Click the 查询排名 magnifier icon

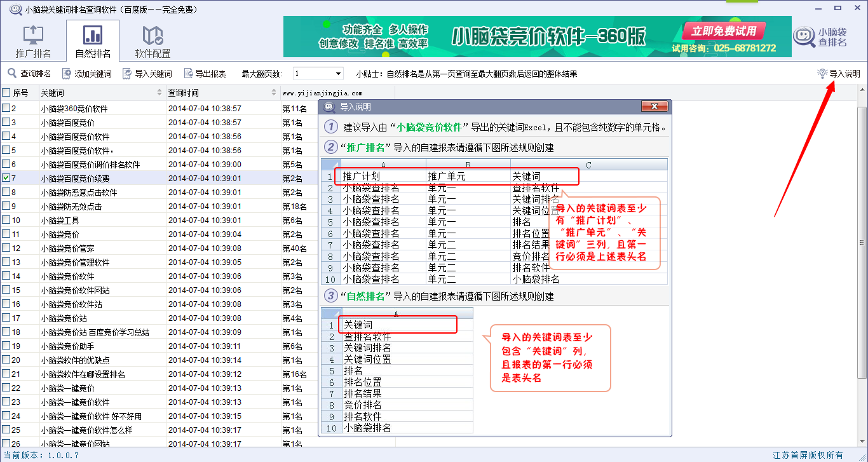point(12,74)
